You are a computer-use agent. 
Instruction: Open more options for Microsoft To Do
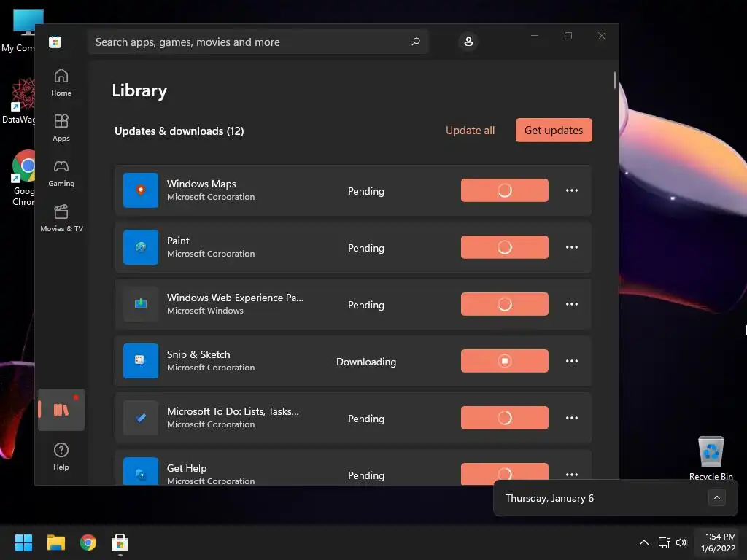(572, 418)
